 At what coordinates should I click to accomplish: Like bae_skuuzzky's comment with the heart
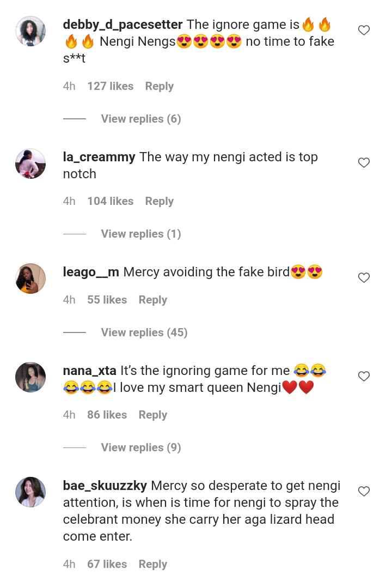pyautogui.click(x=364, y=491)
